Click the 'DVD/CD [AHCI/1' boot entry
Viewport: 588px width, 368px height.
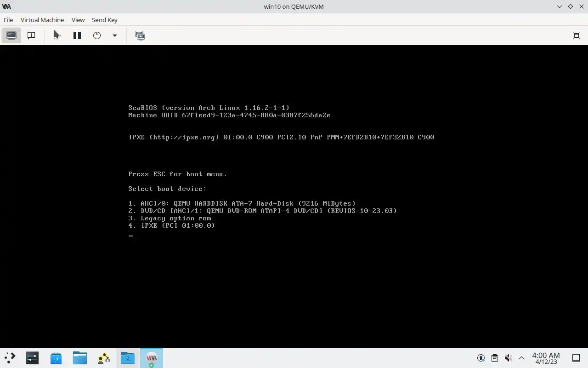[263, 211]
